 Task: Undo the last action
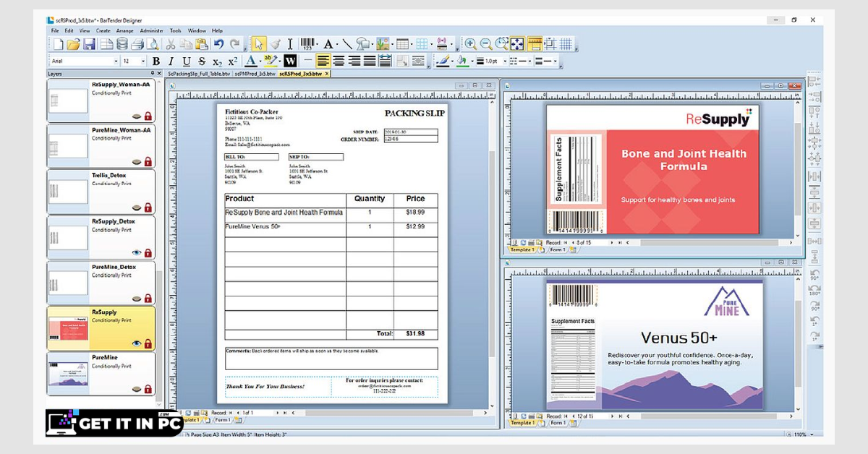point(218,44)
